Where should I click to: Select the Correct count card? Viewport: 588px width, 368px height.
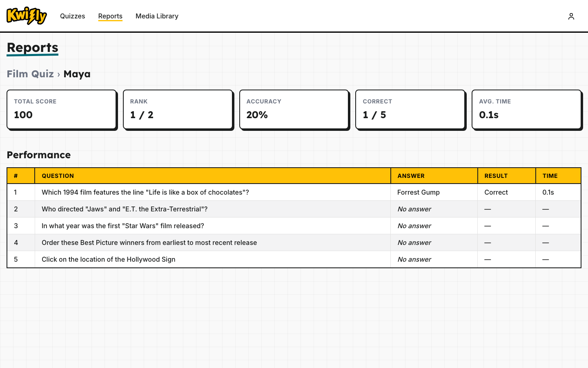pyautogui.click(x=410, y=110)
